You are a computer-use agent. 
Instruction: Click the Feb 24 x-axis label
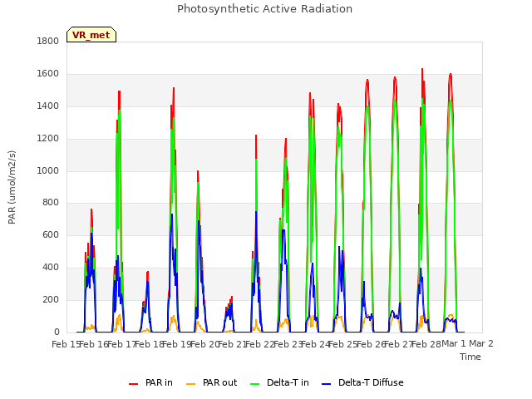pos(316,344)
